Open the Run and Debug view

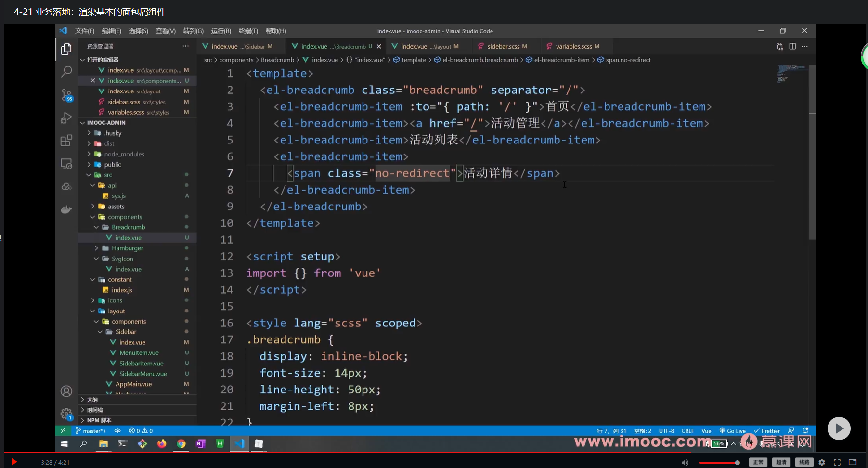66,117
